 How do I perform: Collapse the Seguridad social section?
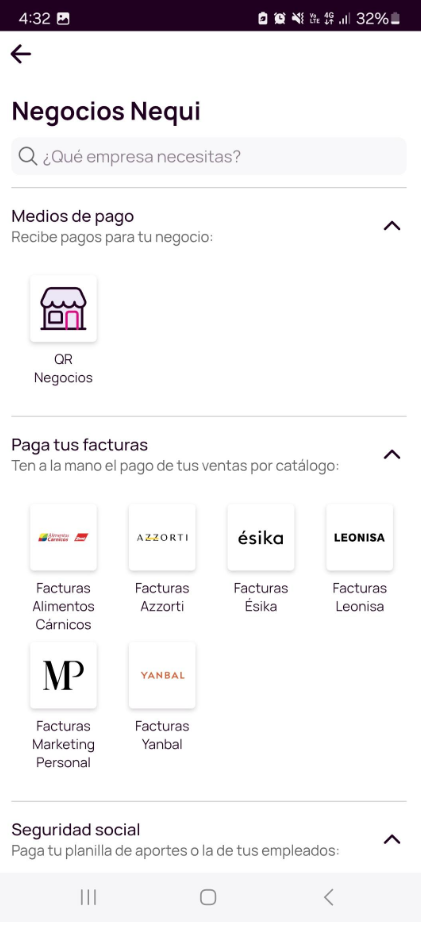pyautogui.click(x=392, y=839)
